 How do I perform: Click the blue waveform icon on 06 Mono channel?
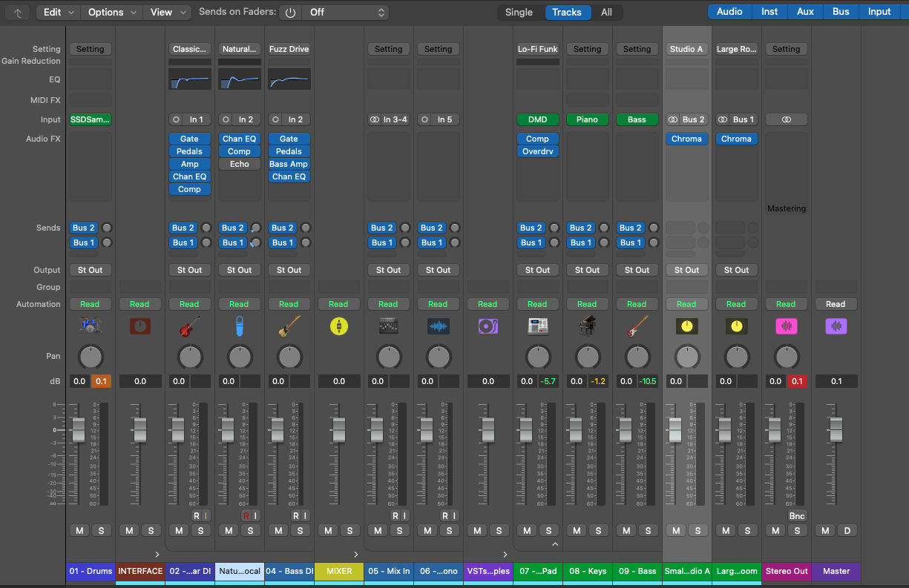pos(438,326)
